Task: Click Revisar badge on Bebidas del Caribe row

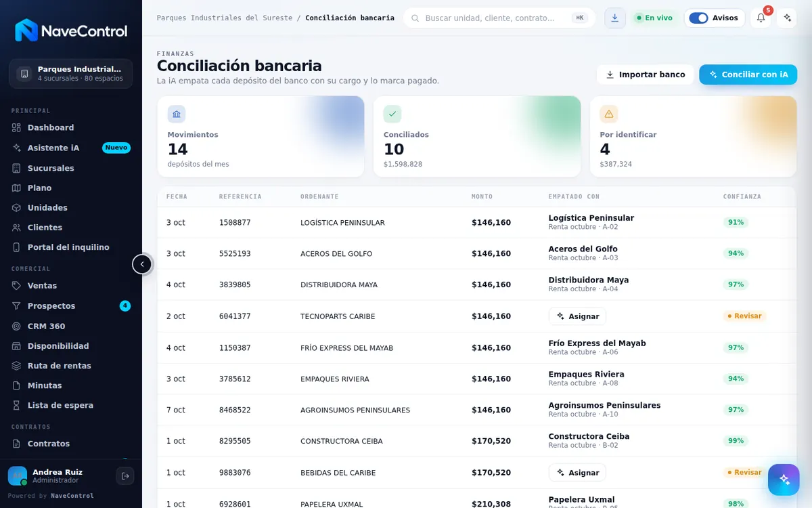Action: pyautogui.click(x=744, y=473)
